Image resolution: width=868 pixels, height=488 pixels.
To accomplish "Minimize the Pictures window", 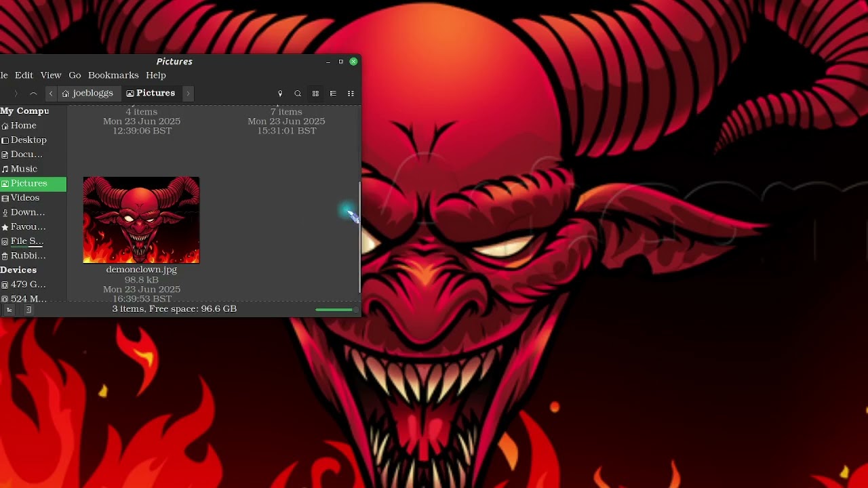I will tap(328, 62).
